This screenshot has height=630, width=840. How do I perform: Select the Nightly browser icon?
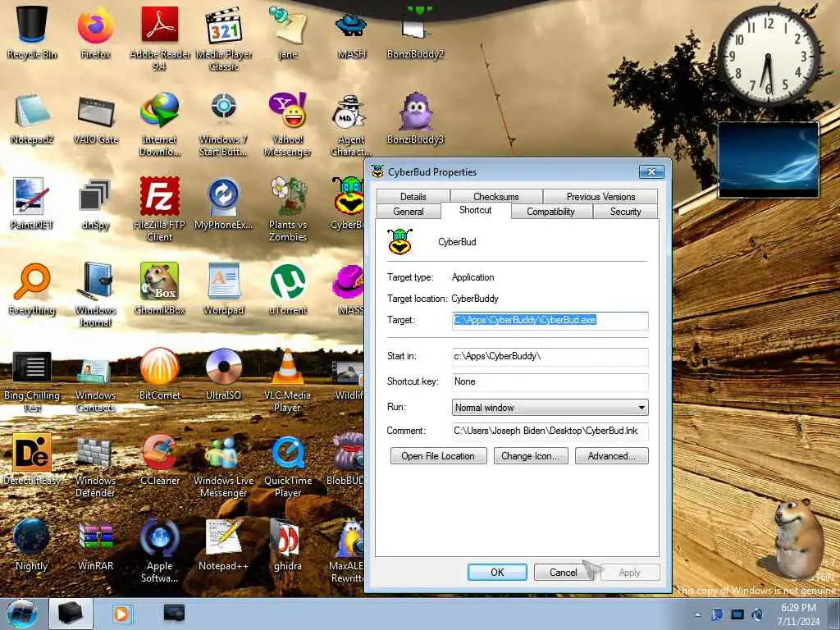click(32, 545)
